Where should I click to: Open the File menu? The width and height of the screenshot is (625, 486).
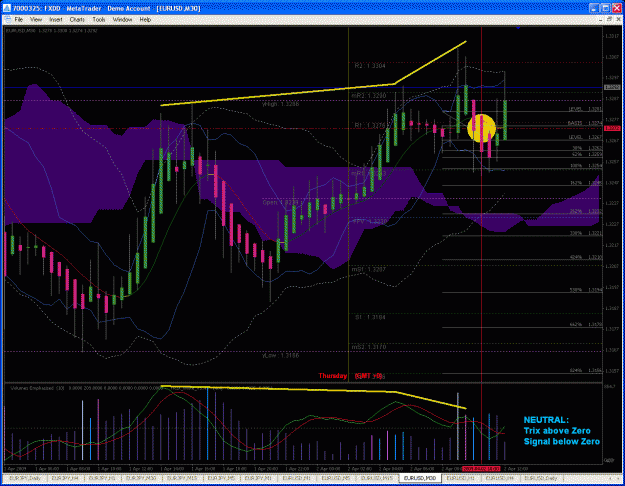[x=19, y=20]
